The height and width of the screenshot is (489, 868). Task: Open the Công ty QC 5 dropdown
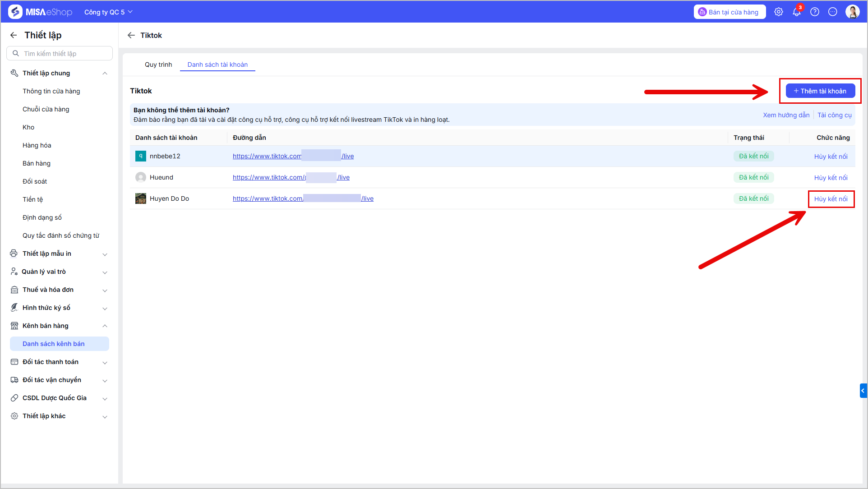pos(108,12)
